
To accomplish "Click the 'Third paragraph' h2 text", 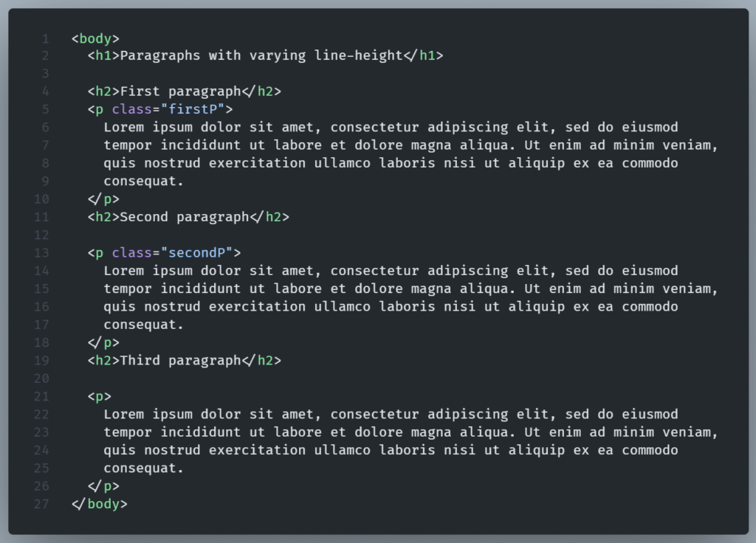I will tap(180, 361).
